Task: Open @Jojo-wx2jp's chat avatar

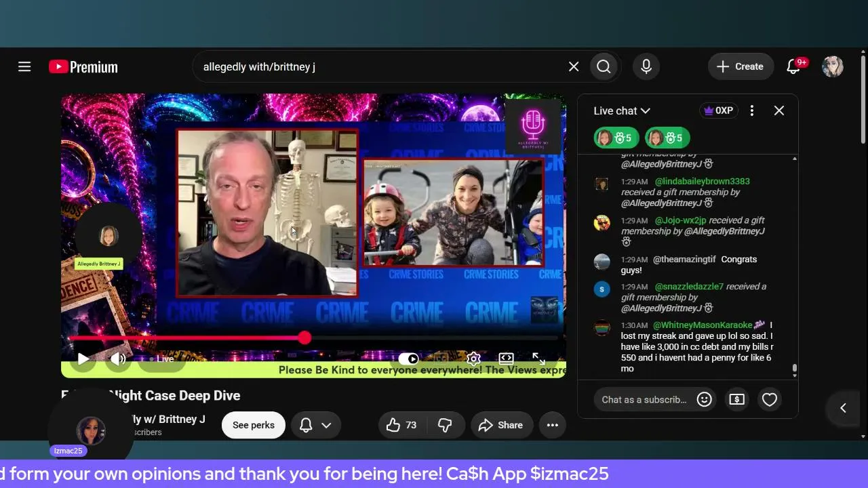Action: (602, 223)
